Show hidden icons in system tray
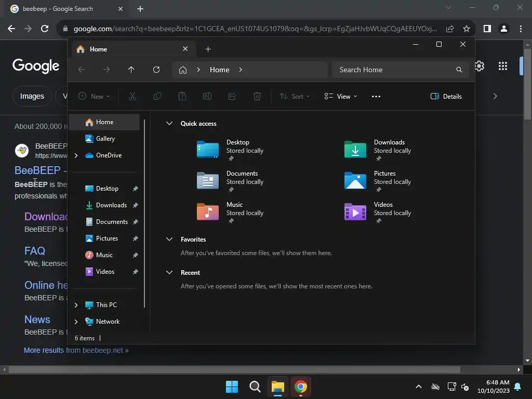The image size is (532, 399). pyautogui.click(x=419, y=387)
